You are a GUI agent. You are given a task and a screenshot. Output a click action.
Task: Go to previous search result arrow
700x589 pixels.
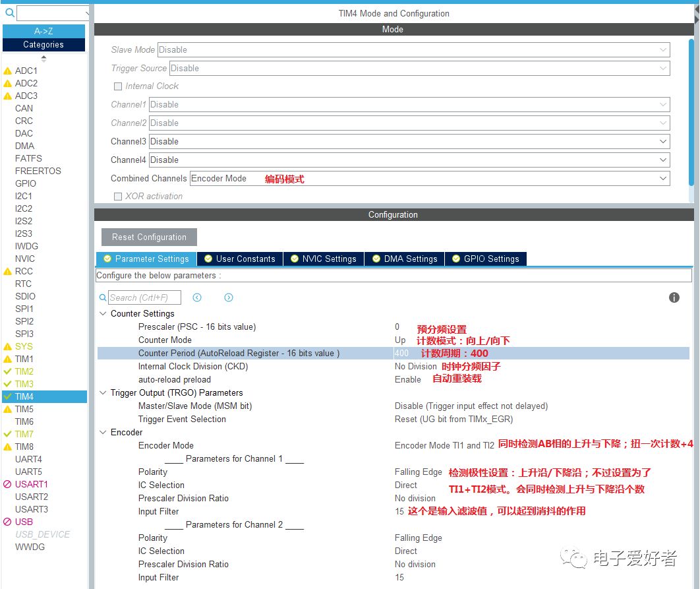(x=197, y=297)
